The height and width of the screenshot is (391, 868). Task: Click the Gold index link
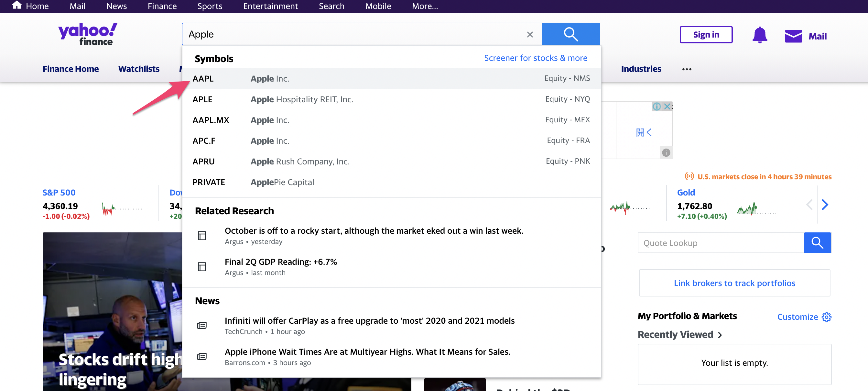click(686, 192)
